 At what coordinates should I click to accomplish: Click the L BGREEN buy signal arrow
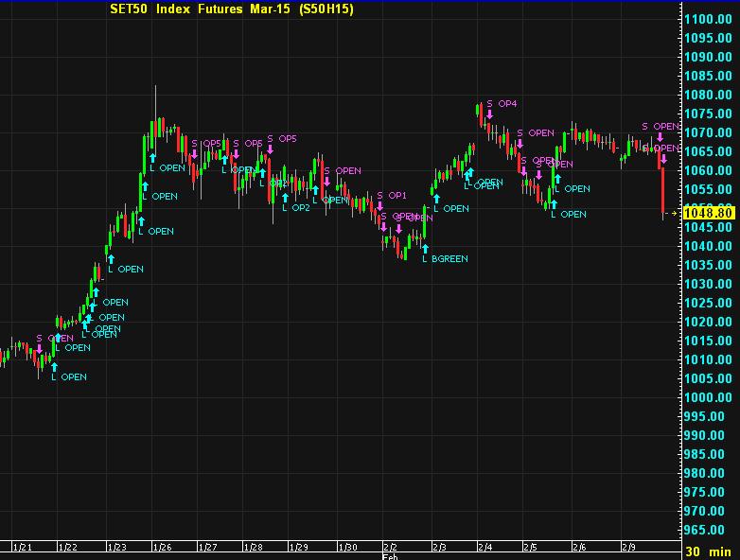(x=425, y=250)
